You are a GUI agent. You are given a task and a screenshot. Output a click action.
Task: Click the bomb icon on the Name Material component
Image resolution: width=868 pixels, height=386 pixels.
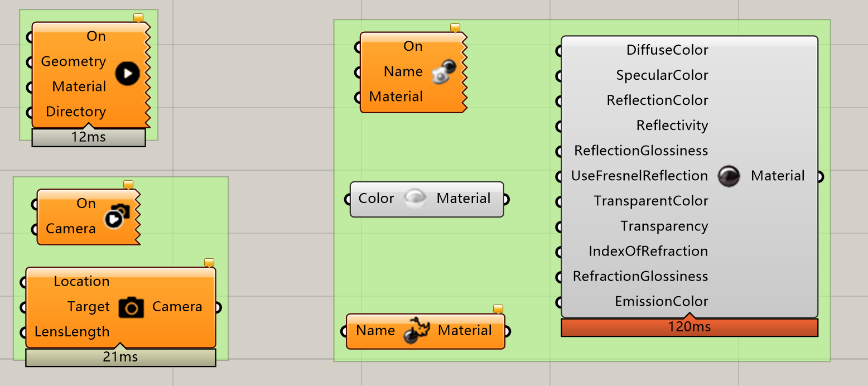point(416,331)
